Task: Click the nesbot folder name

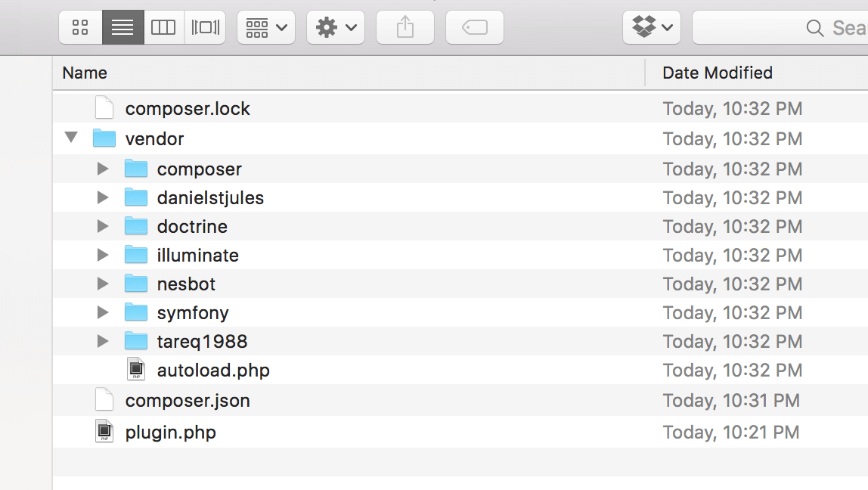Action: click(x=186, y=284)
